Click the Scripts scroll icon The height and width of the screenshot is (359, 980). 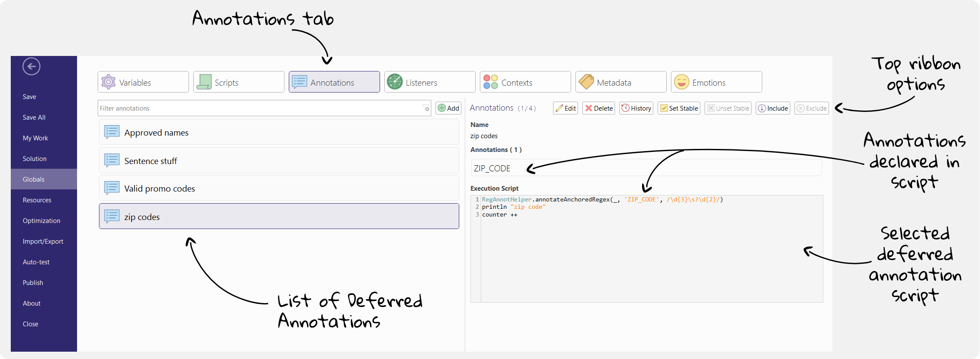(x=204, y=82)
